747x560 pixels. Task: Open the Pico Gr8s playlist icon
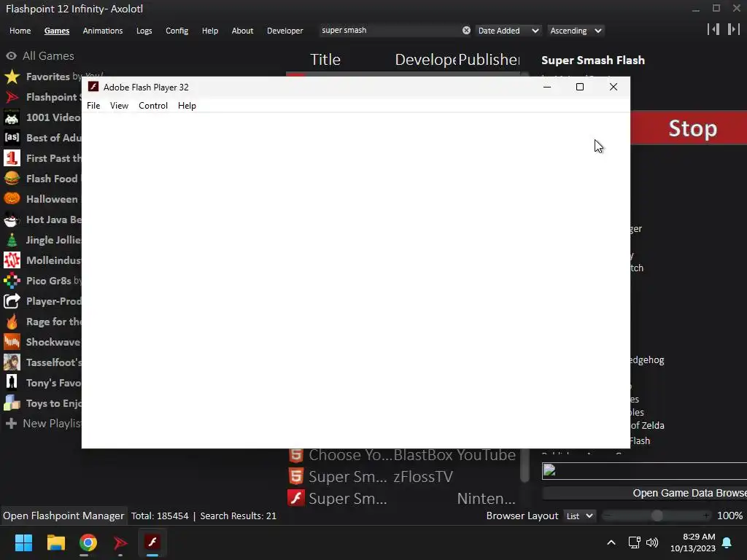(x=12, y=281)
